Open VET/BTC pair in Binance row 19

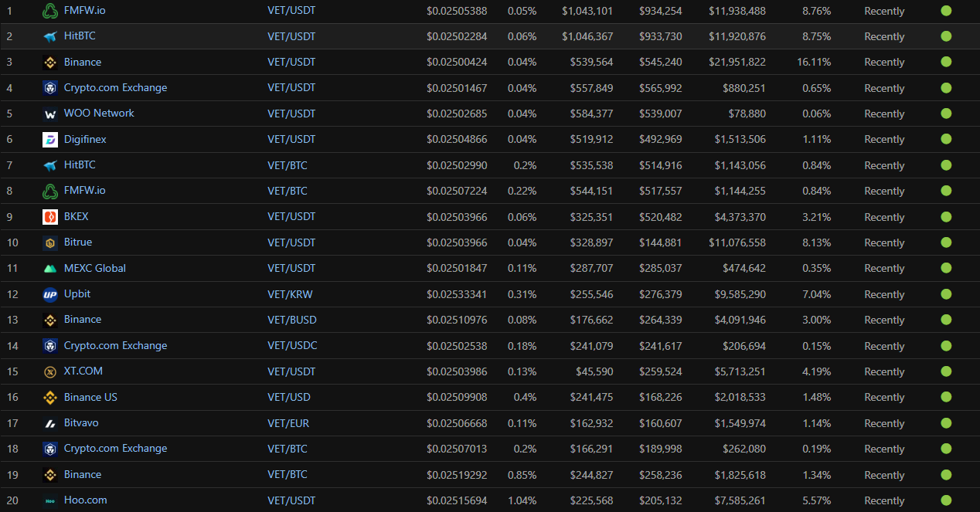point(288,475)
